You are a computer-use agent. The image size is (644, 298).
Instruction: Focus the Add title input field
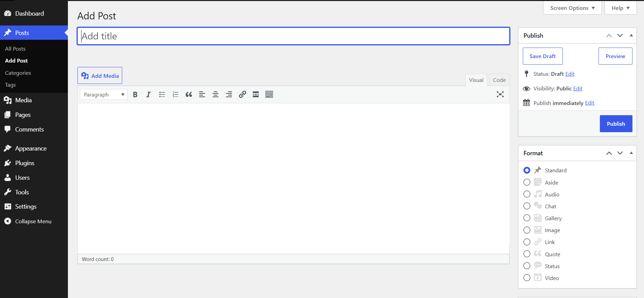[294, 36]
